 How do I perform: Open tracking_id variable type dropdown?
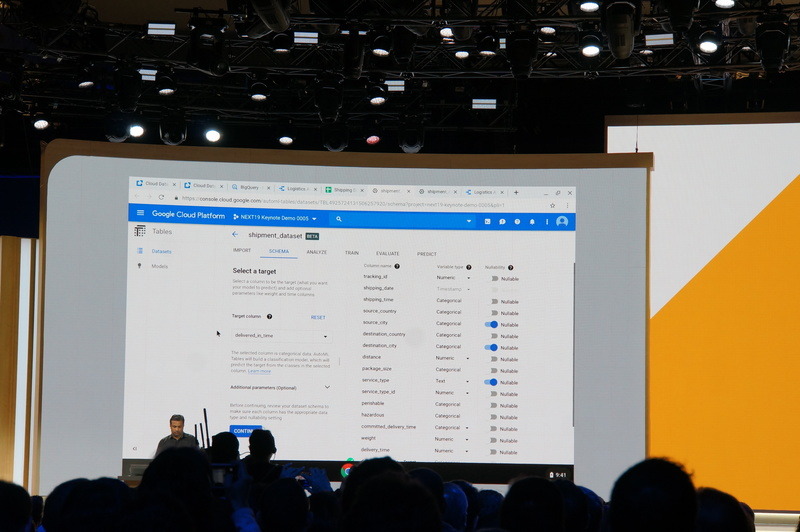(453, 277)
